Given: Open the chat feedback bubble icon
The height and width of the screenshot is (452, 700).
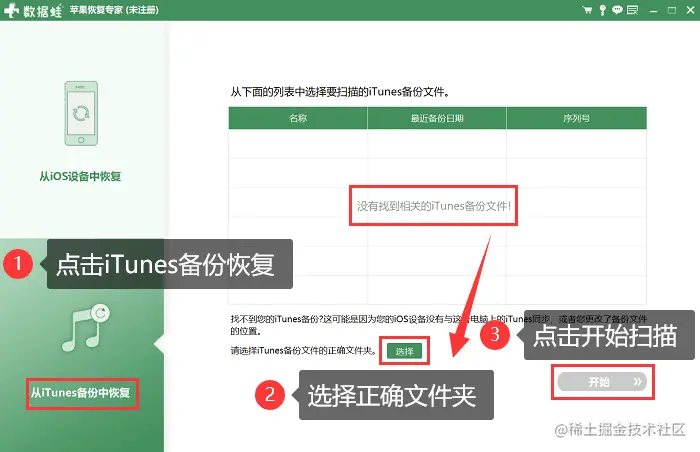Looking at the screenshot, I should pyautogui.click(x=617, y=10).
